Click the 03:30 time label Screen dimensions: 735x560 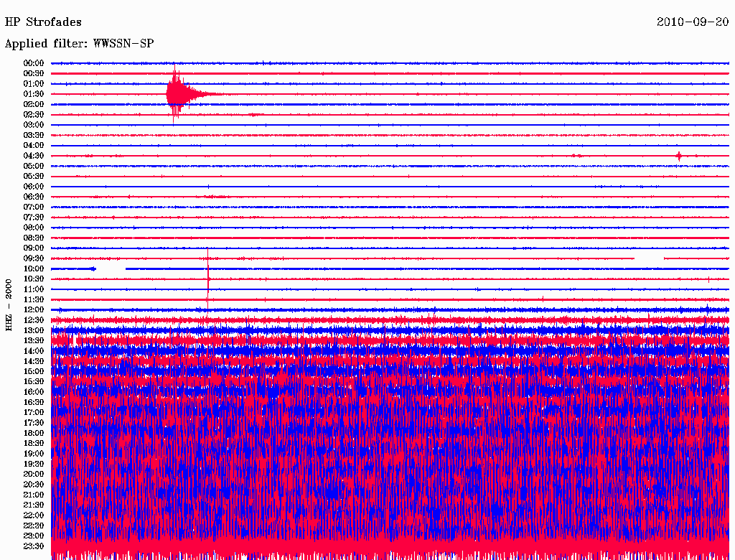(34, 136)
